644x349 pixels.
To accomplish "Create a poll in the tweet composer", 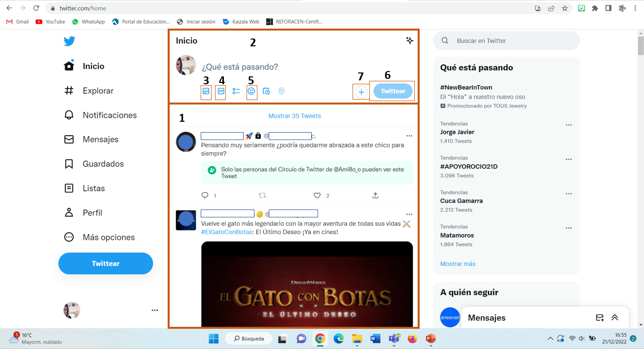I will click(236, 91).
